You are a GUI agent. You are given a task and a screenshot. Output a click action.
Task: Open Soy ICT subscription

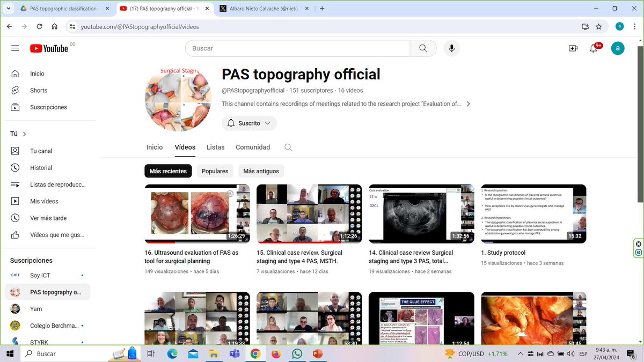(48, 275)
